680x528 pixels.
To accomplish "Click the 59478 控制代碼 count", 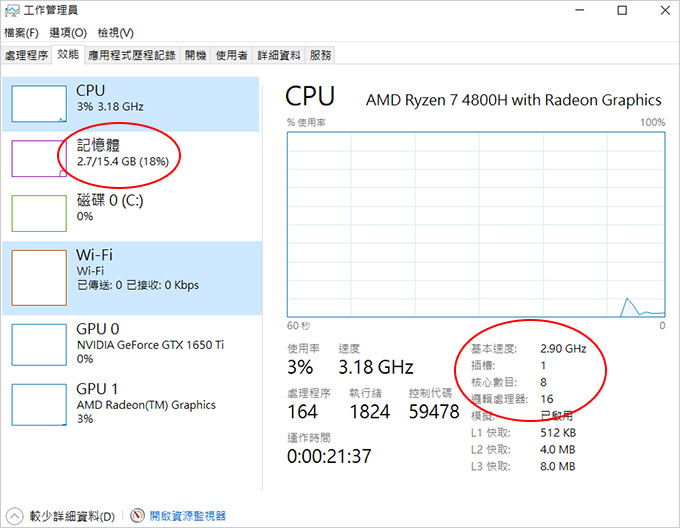I will (434, 411).
